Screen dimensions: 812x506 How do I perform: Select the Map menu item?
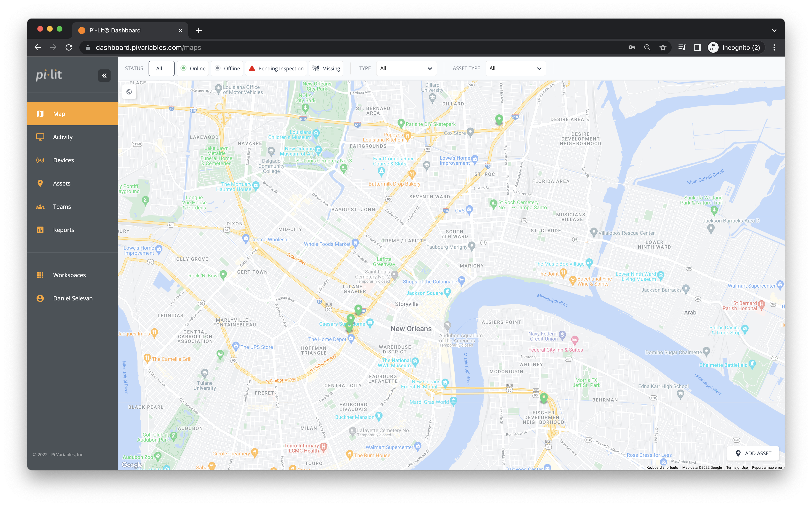[59, 114]
